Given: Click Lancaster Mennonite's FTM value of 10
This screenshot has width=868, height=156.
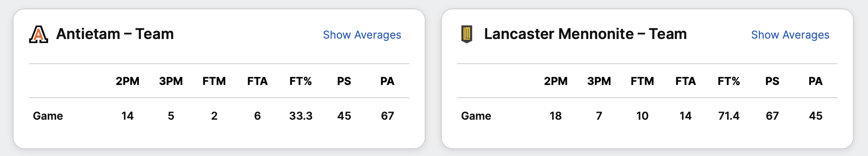Looking at the screenshot, I should (642, 116).
